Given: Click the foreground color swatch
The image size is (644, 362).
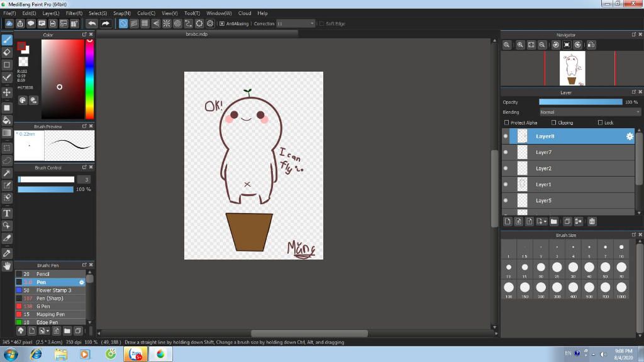Looking at the screenshot, I should click(21, 46).
